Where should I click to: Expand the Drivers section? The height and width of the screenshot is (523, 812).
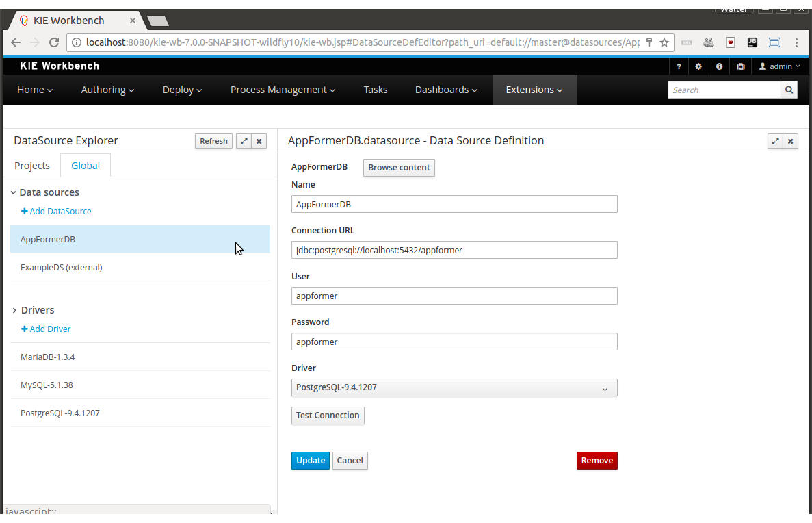pyautogui.click(x=14, y=311)
